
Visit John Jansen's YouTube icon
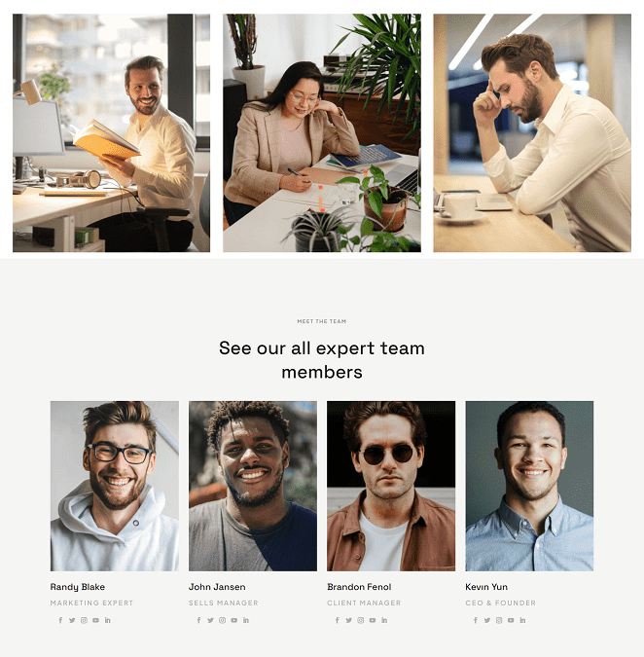pyautogui.click(x=234, y=620)
